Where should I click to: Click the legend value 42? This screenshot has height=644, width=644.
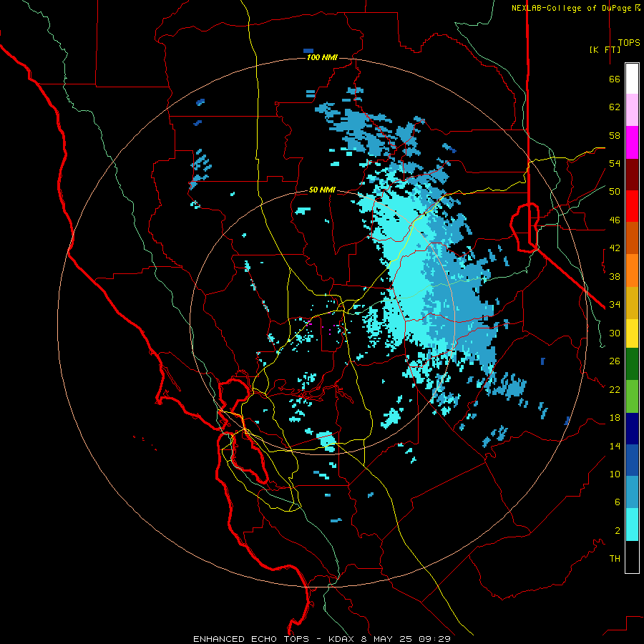pos(615,248)
